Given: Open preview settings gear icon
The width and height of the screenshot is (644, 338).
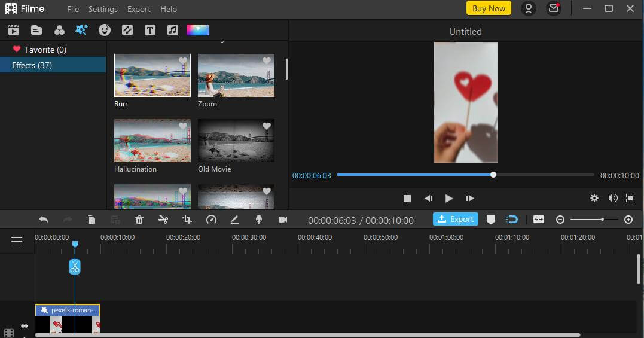Looking at the screenshot, I should tap(594, 199).
